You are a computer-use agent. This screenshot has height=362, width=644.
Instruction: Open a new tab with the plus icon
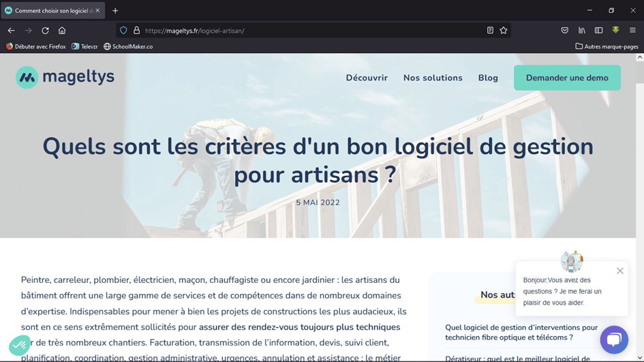point(115,11)
